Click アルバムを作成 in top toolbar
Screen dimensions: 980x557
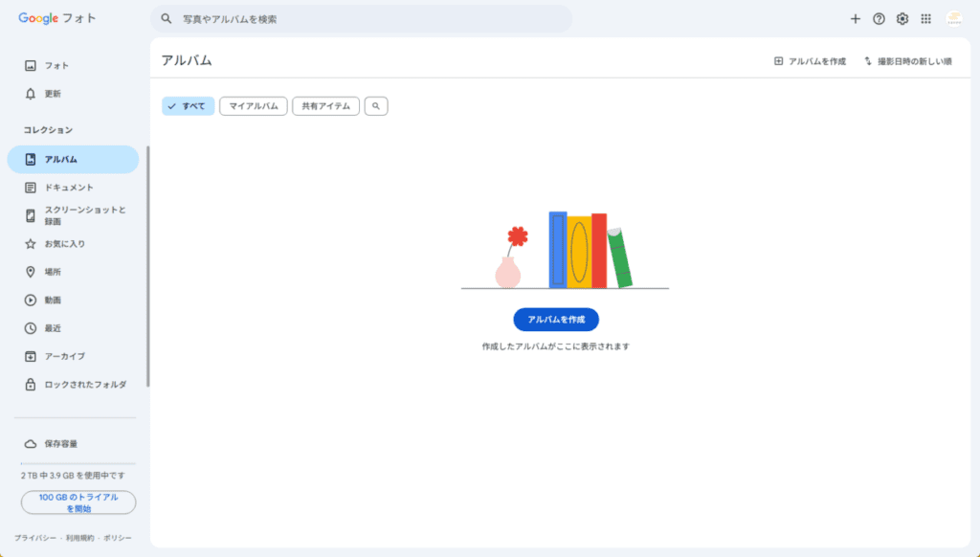coord(810,61)
